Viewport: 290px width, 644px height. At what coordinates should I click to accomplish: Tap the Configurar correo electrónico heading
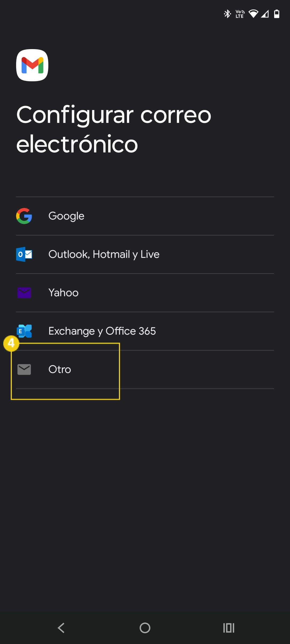tap(114, 129)
